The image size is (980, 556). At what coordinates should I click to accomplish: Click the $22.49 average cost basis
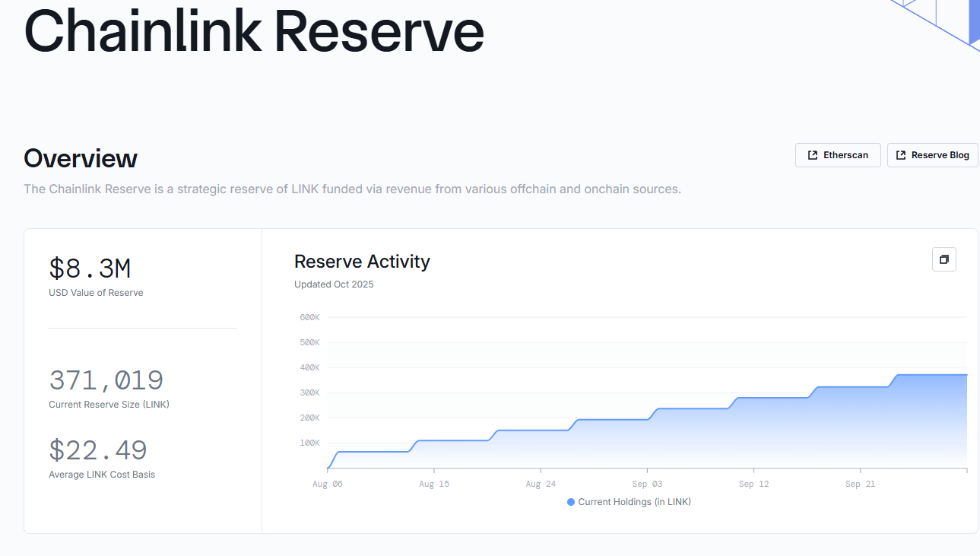point(97,450)
